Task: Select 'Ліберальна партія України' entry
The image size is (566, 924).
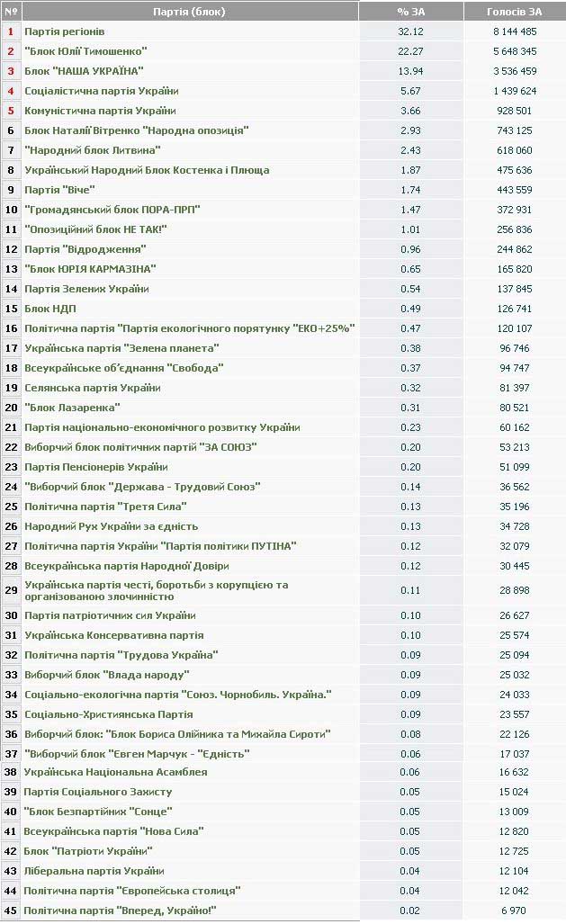Action: (94, 871)
